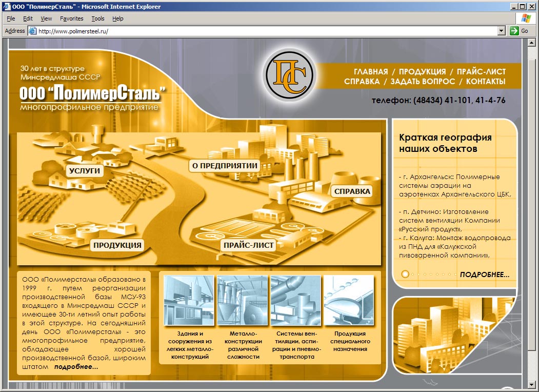The image size is (539, 392).
Task: Click ПОДРОБНЕЕ... in the geography panel
Action: coord(485,275)
